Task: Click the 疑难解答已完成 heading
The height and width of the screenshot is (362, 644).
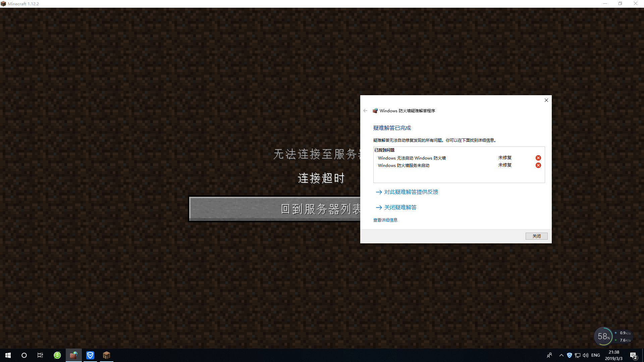Action: click(x=392, y=128)
